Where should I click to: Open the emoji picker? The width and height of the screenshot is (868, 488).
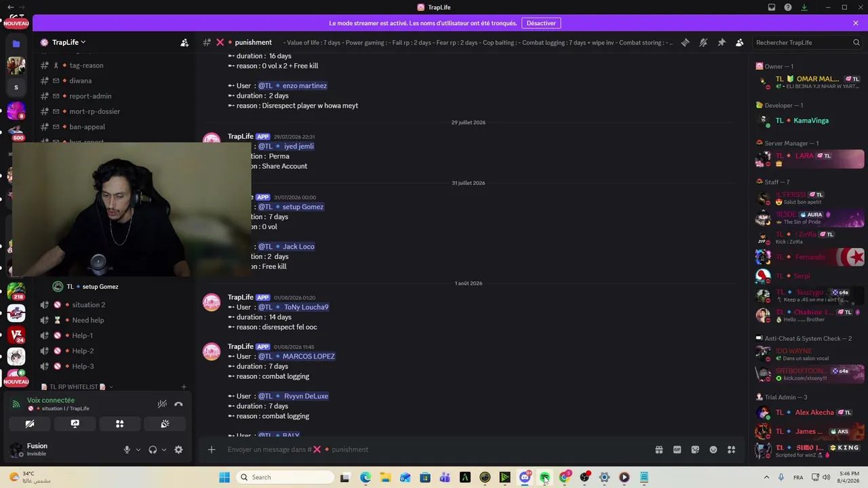pyautogui.click(x=713, y=449)
